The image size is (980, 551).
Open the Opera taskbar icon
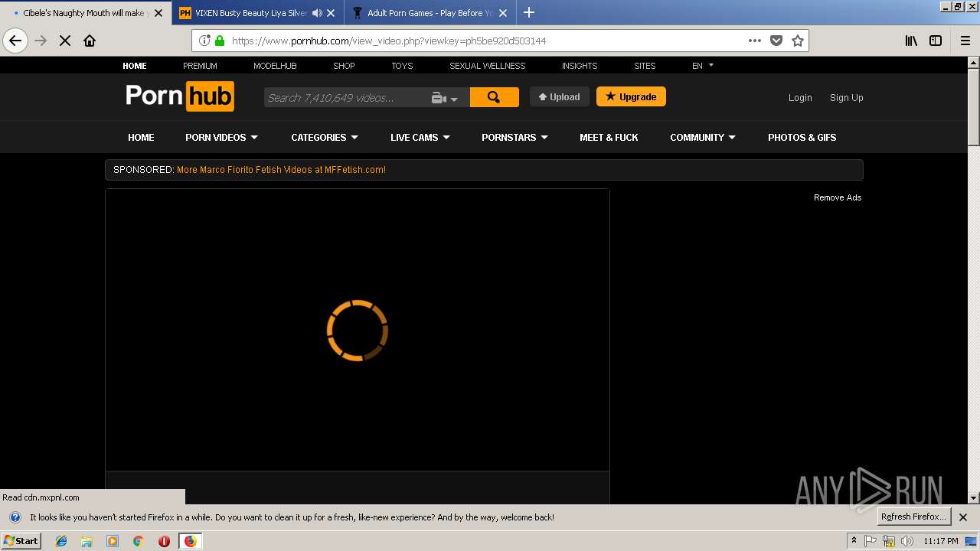164,541
